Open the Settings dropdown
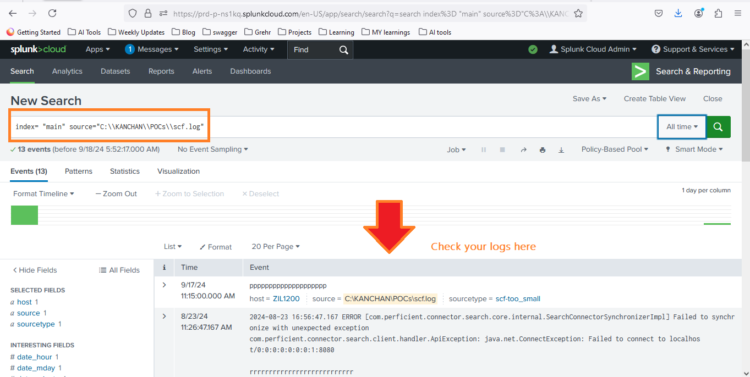The height and width of the screenshot is (377, 750). tap(210, 49)
